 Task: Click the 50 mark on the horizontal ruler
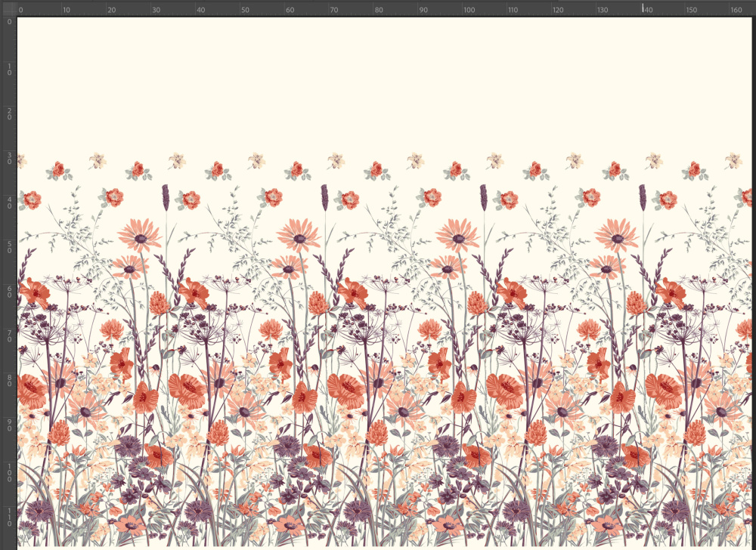(x=245, y=10)
